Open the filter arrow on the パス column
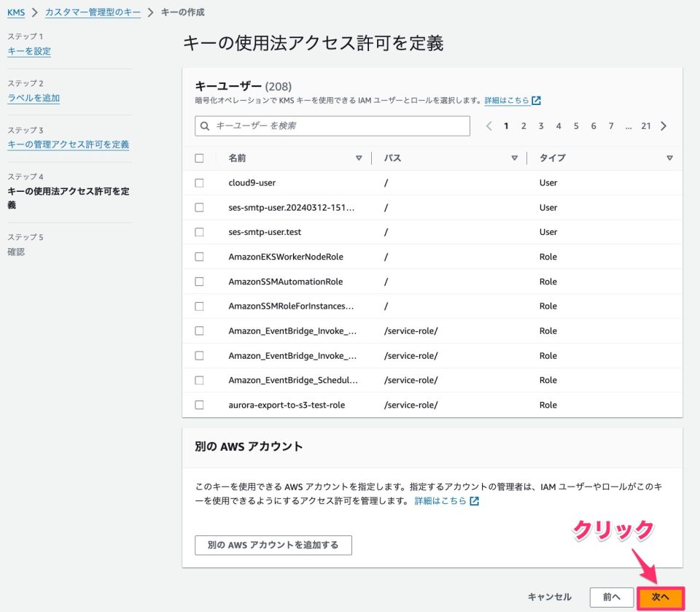This screenshot has width=700, height=612. click(515, 158)
